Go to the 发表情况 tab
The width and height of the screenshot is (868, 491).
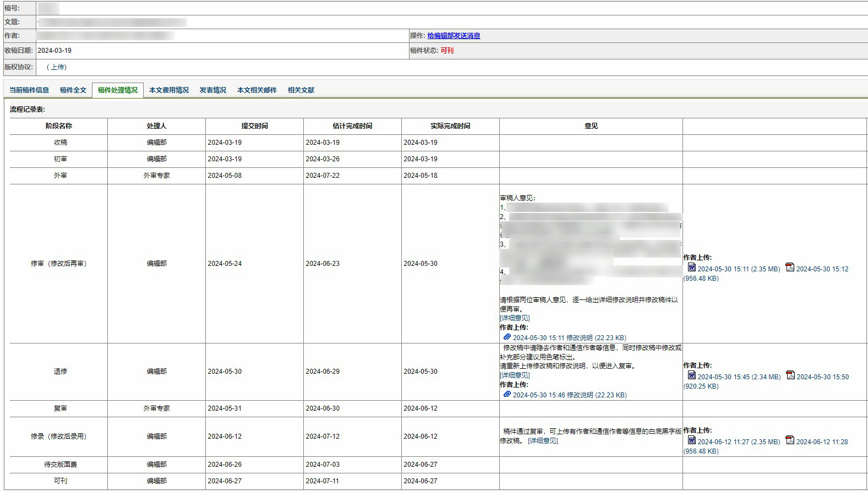click(213, 90)
